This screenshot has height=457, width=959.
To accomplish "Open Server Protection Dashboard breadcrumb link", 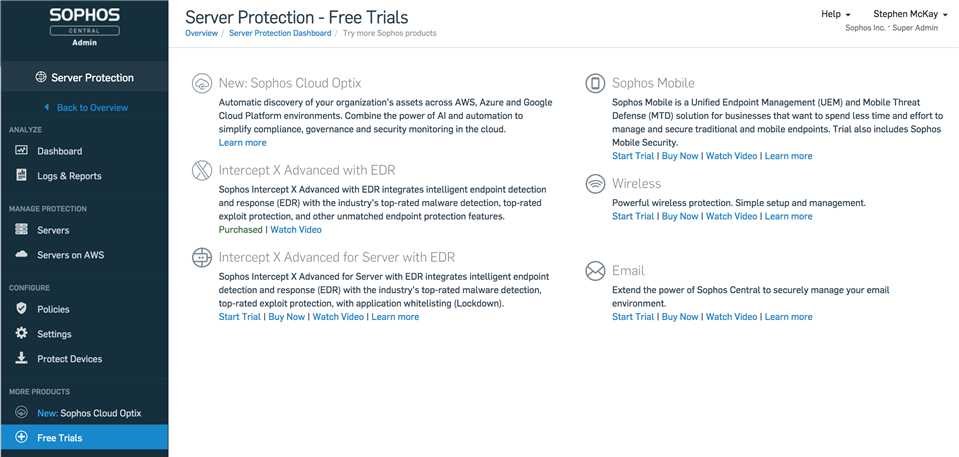I will [x=280, y=33].
